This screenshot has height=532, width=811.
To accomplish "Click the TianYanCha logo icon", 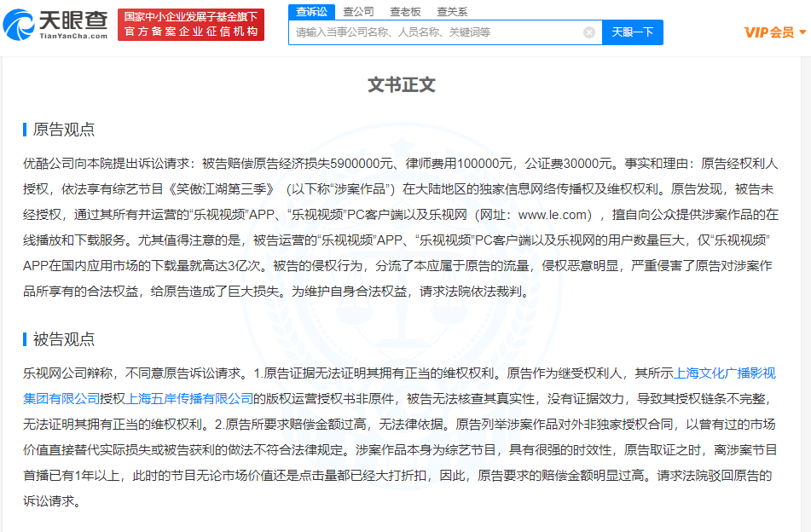I will click(x=20, y=26).
